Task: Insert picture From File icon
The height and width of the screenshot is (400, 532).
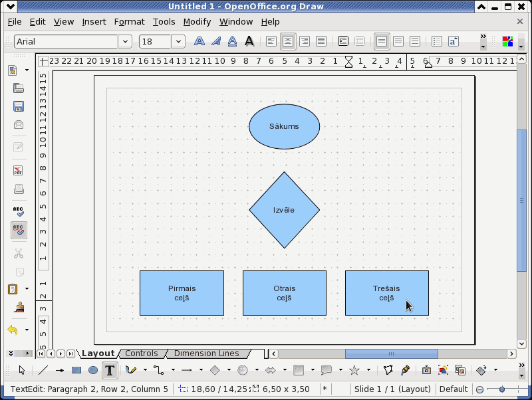Action: [x=443, y=370]
